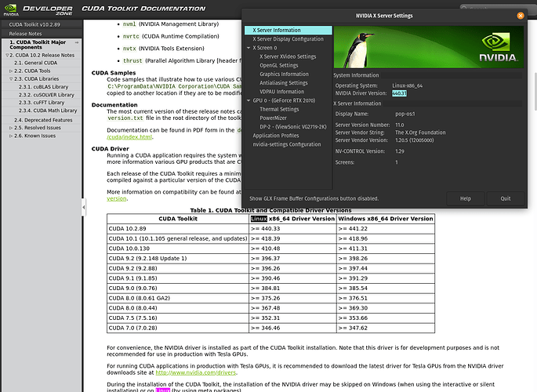Click the Quit button in NVIDIA settings

point(506,198)
